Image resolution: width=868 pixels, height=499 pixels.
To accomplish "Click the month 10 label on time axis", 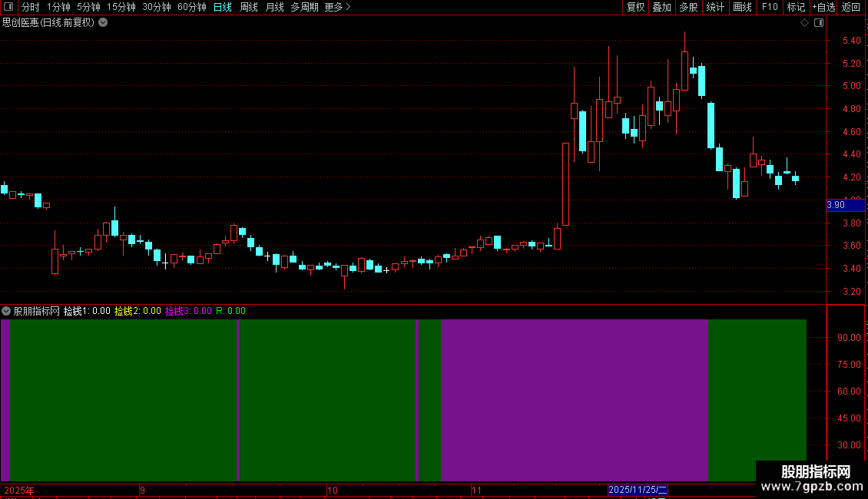I will 332,490.
